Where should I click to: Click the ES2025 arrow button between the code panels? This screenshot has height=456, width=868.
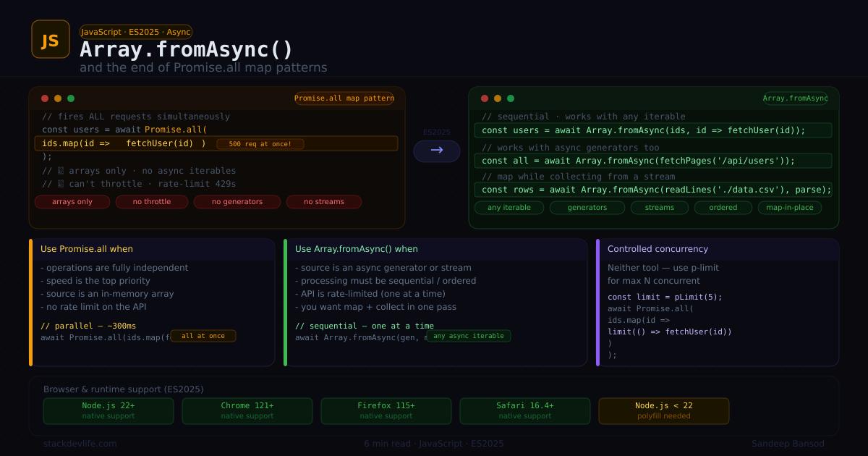tap(436, 151)
